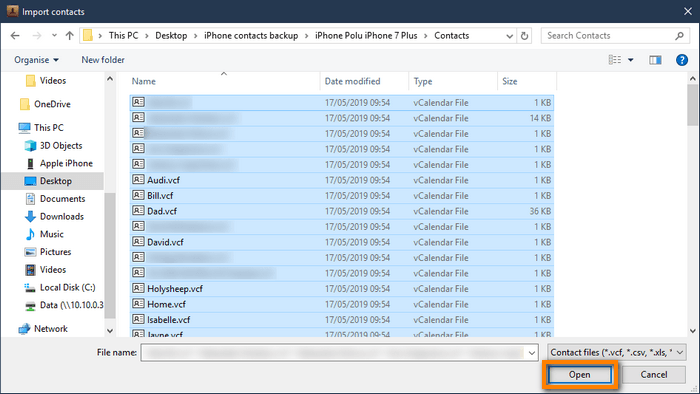Screen dimensions: 700x394
Task: Select the top Videos folder in sidebar
Action: click(46, 81)
